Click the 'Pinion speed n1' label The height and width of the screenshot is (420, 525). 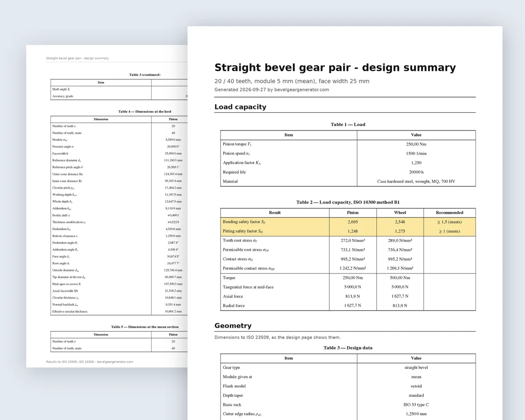click(236, 154)
